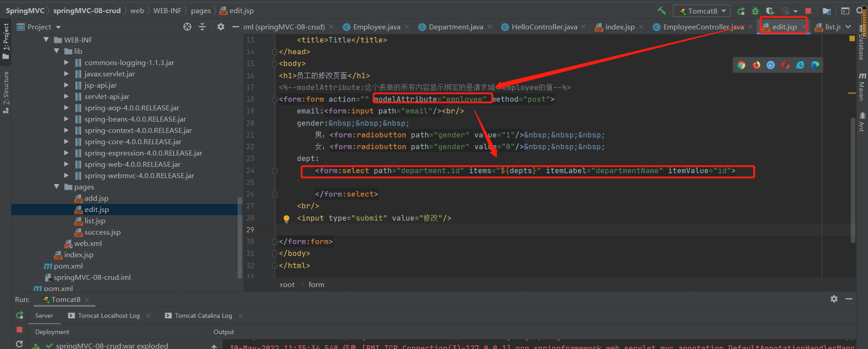
Task: Show hidden editor tabs chevron
Action: coord(848,27)
